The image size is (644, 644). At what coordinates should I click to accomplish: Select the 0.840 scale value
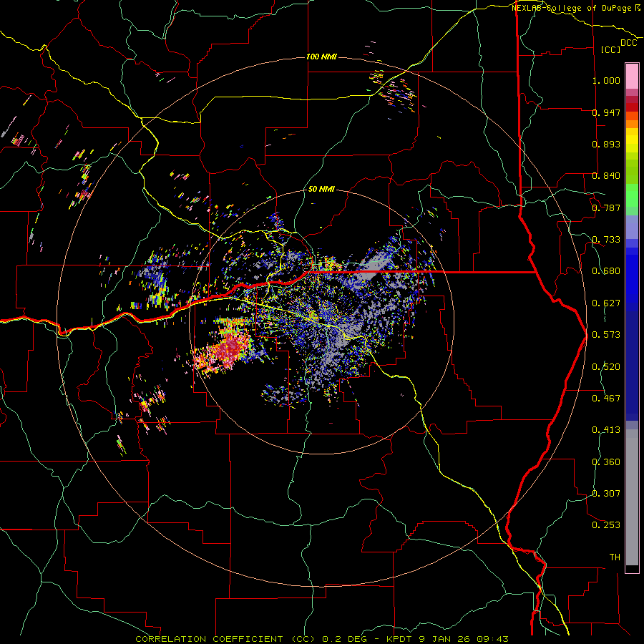[606, 176]
